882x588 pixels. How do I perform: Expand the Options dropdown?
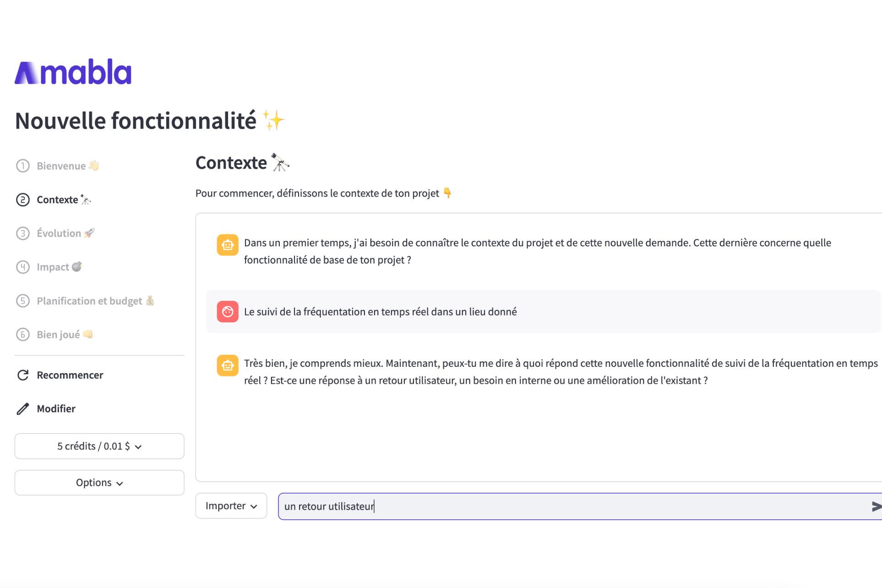tap(99, 483)
